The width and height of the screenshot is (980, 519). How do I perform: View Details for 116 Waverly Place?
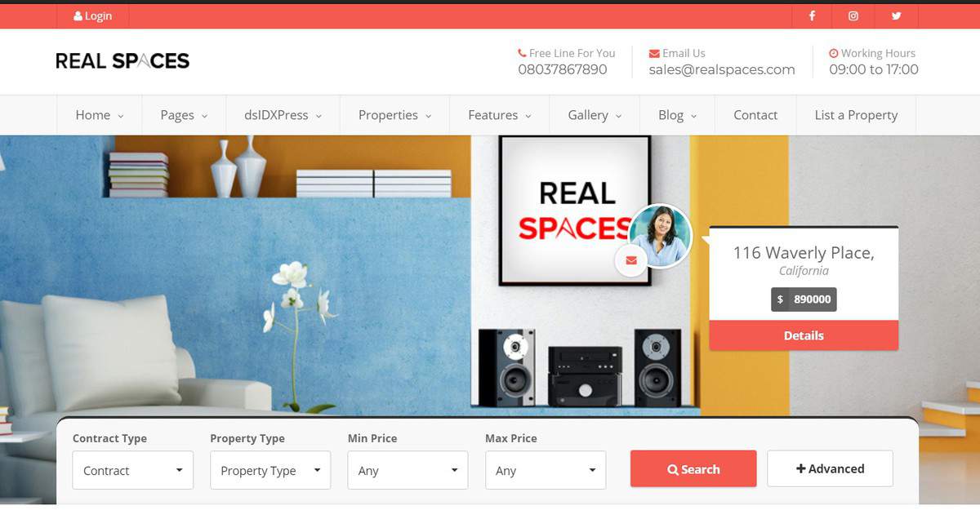coord(804,335)
